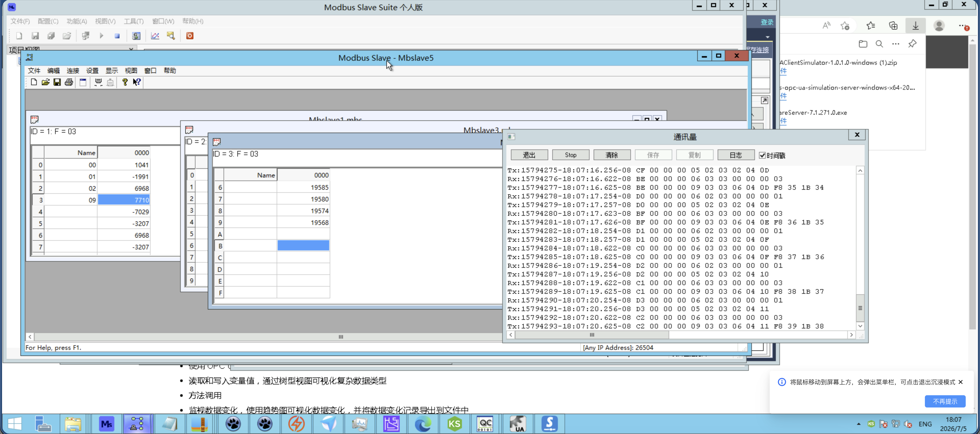Click Save icon in Slave Suite toolbar
The height and width of the screenshot is (434, 980).
click(35, 36)
